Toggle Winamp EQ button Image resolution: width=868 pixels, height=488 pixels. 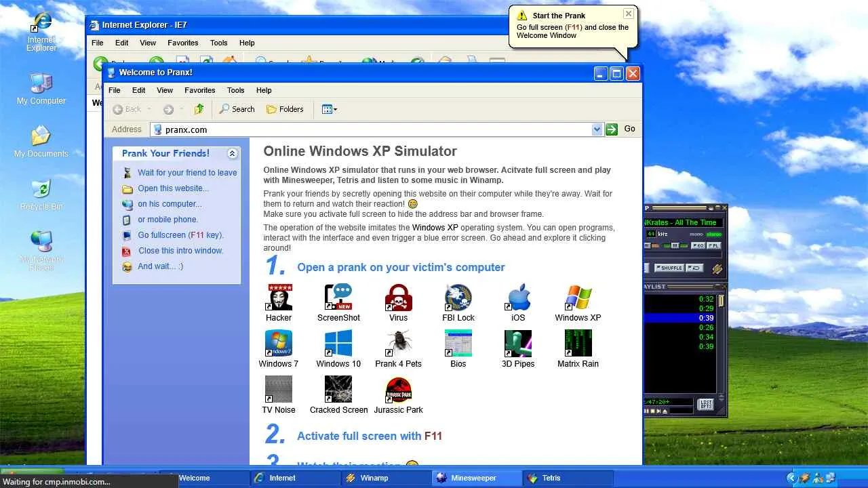pyautogui.click(x=697, y=245)
